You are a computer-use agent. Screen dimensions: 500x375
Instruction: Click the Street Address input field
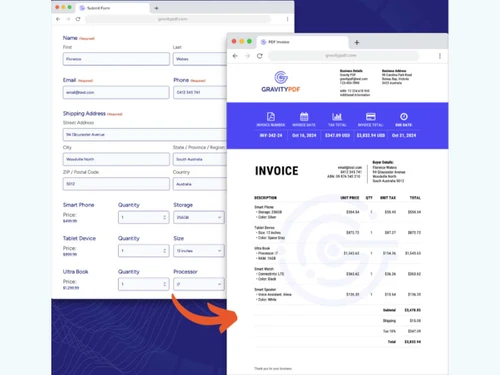pyautogui.click(x=145, y=135)
